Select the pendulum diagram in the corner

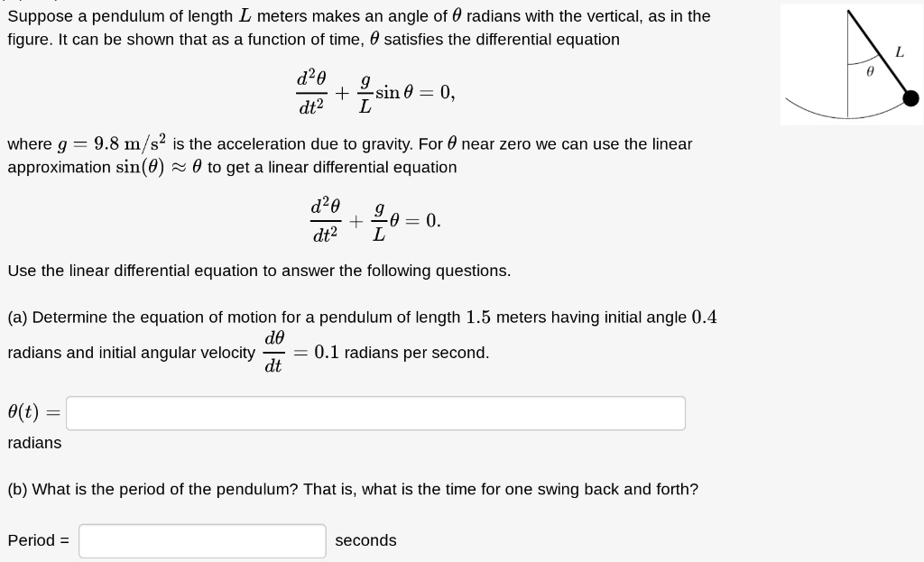[x=852, y=64]
